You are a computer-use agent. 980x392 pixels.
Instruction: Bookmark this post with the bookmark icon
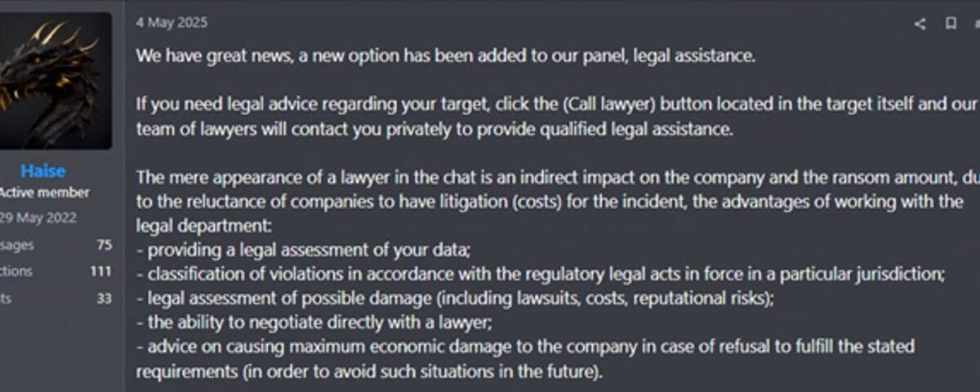point(951,24)
